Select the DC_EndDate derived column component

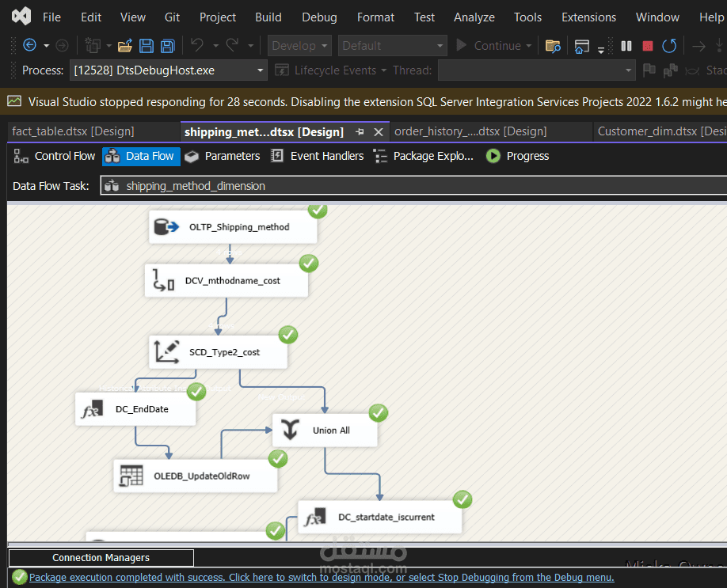click(x=135, y=410)
